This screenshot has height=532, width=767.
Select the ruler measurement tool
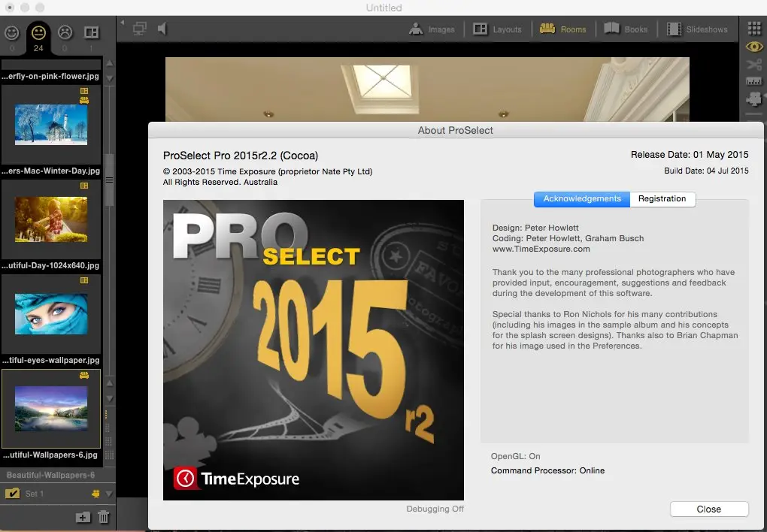coord(753,81)
